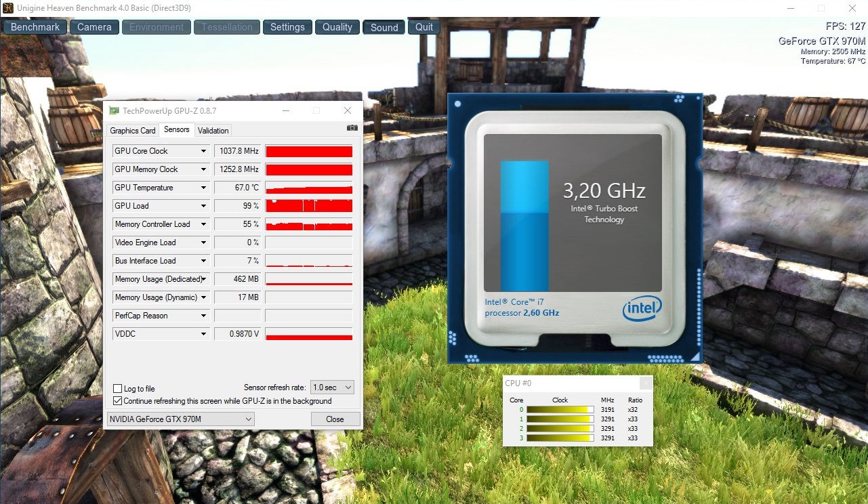Click the 55 % memory controller value
This screenshot has width=868, height=504.
click(x=237, y=224)
